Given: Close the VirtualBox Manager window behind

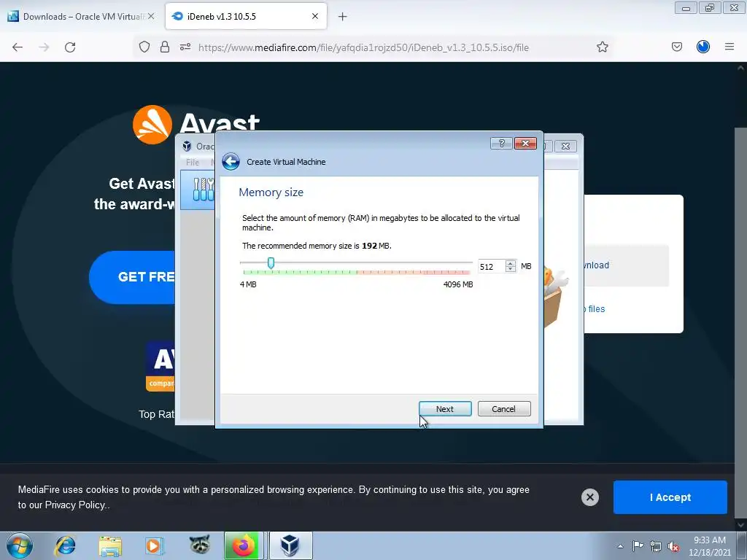Looking at the screenshot, I should (x=565, y=146).
